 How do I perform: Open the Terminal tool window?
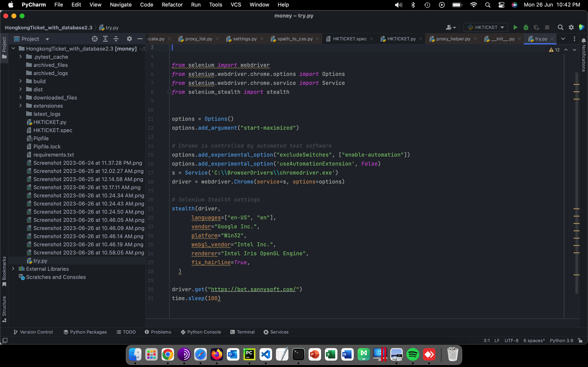coord(242,332)
